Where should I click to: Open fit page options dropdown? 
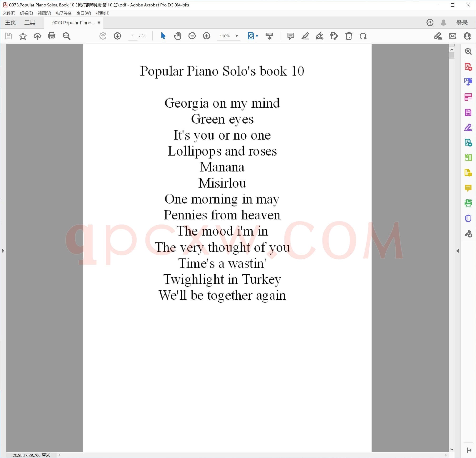(x=257, y=36)
